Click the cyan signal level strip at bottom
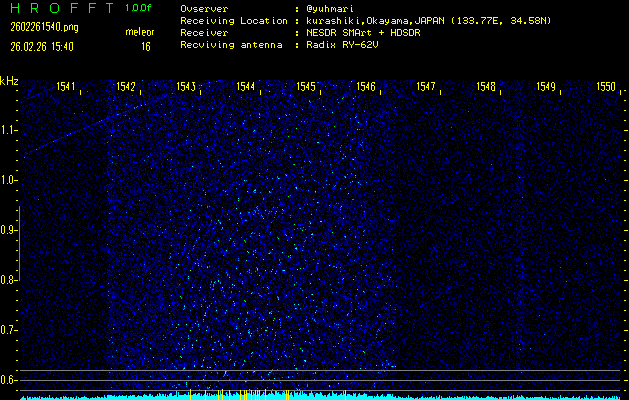629x400 pixels. pyautogui.click(x=320, y=397)
